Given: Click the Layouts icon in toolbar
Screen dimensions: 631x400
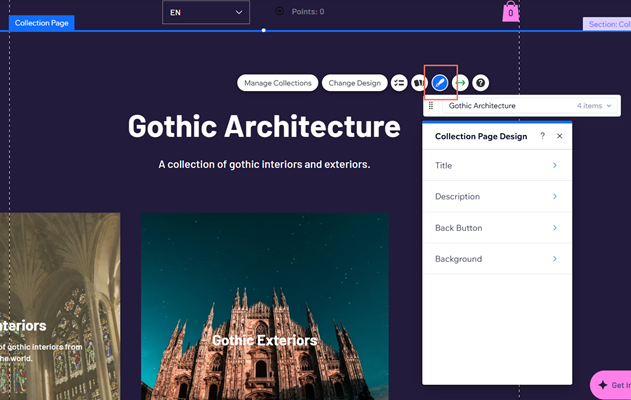Looking at the screenshot, I should [419, 83].
